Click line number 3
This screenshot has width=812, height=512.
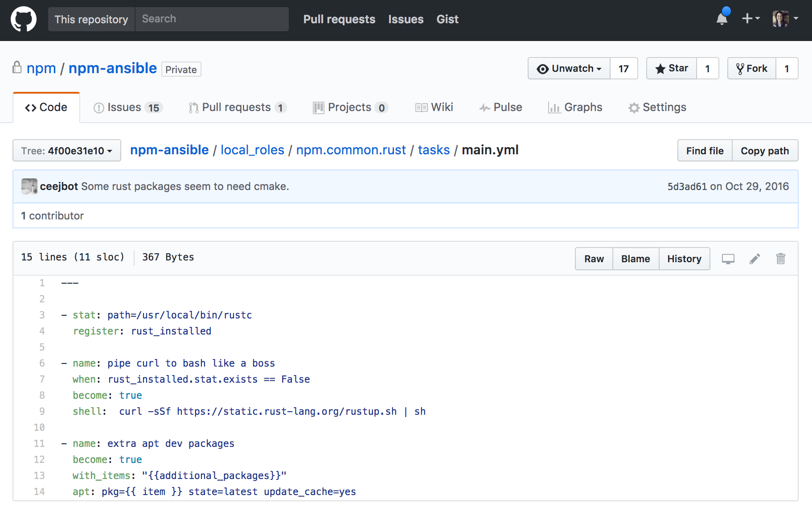pos(42,315)
